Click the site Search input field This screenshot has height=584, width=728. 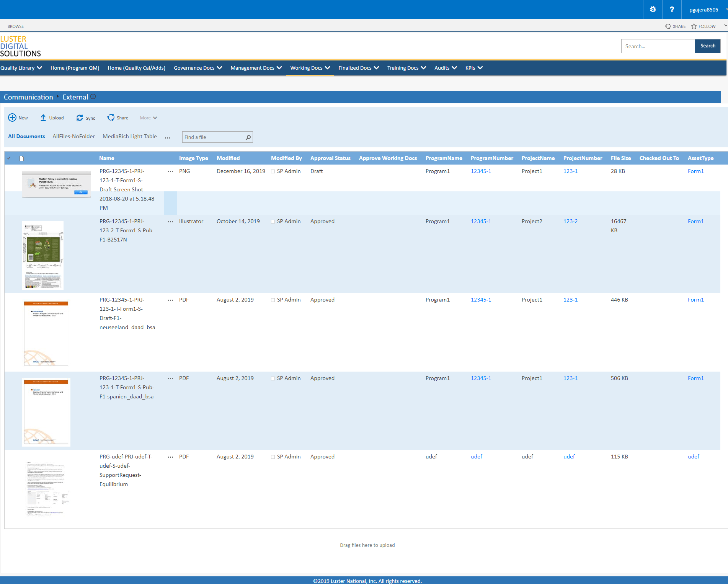coord(658,46)
